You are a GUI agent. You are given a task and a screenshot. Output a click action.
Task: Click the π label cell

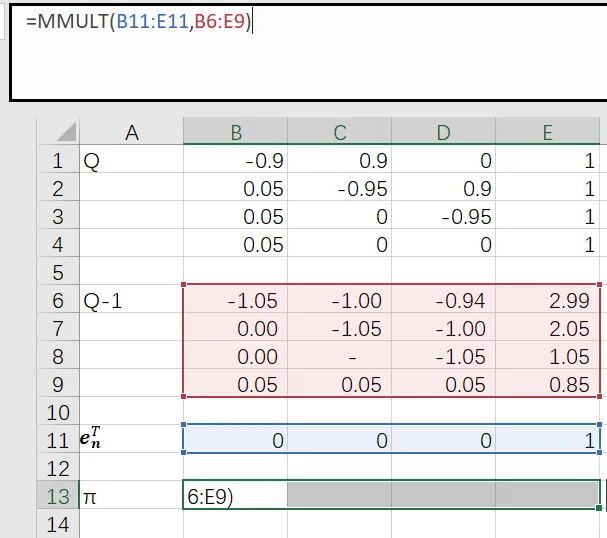pos(131,496)
